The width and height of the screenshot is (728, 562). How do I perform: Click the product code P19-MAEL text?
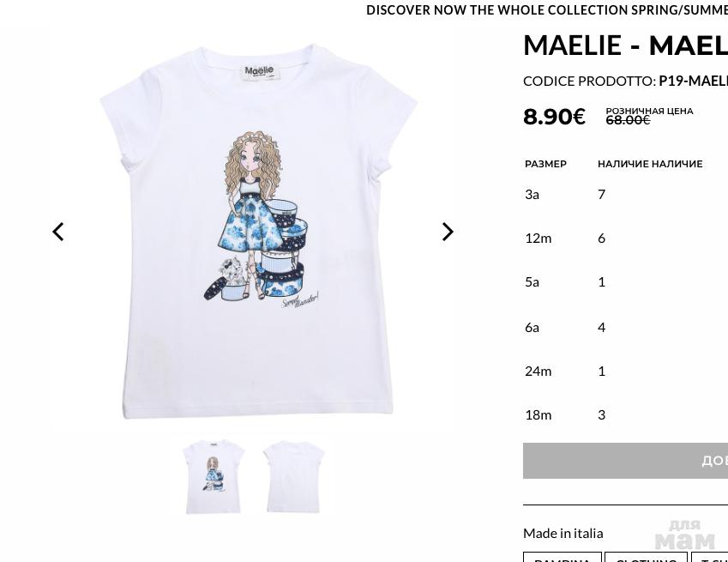click(x=693, y=81)
